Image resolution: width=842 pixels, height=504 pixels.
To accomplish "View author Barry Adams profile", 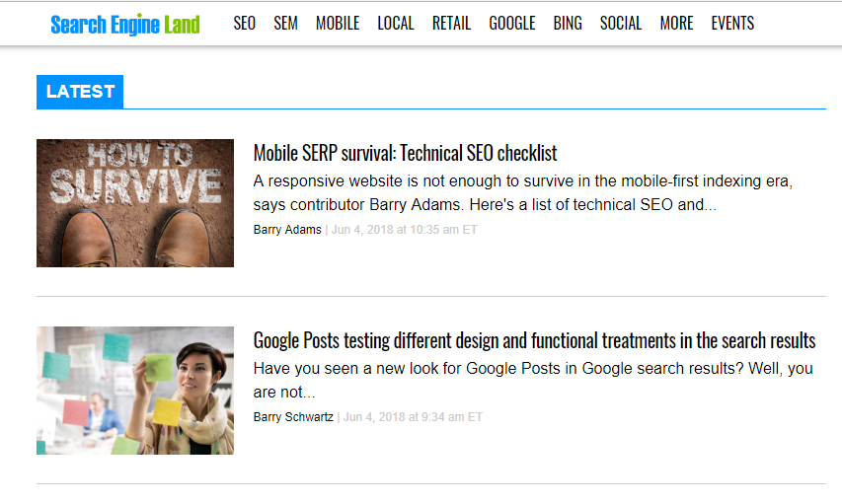I will pyautogui.click(x=287, y=230).
